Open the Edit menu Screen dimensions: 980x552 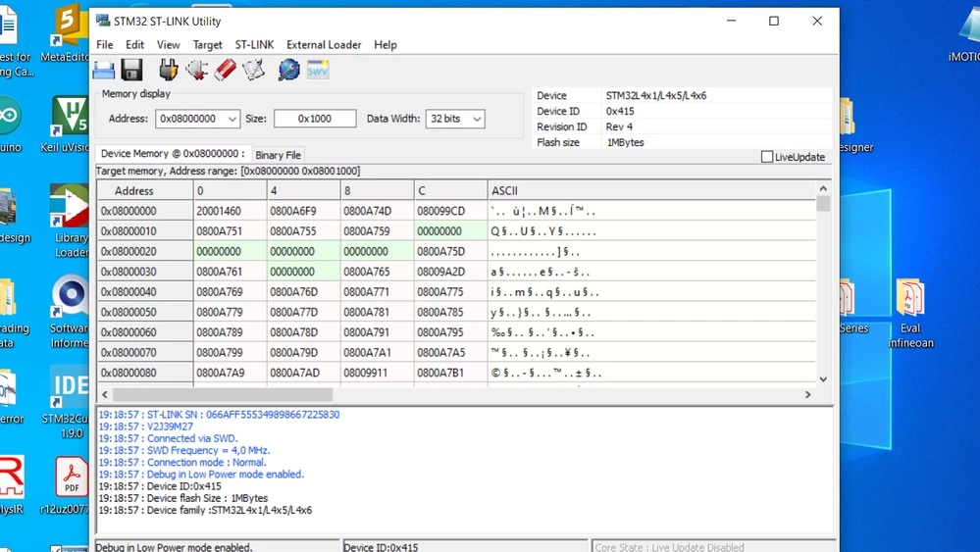[x=134, y=45]
